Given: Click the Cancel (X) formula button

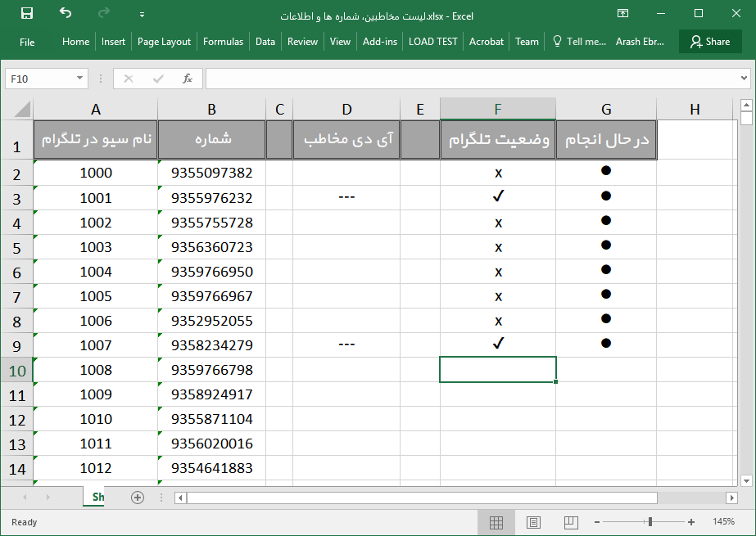Looking at the screenshot, I should pyautogui.click(x=129, y=79).
